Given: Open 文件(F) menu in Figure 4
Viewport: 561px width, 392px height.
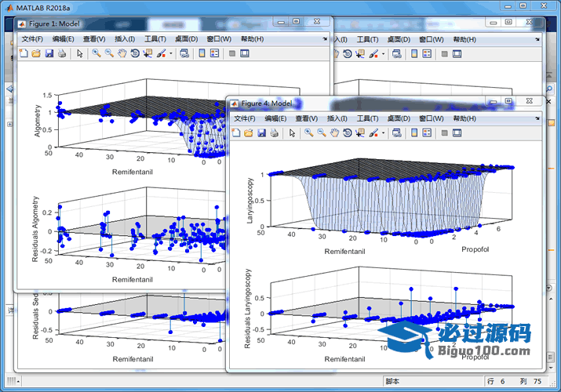Looking at the screenshot, I should click(x=245, y=118).
